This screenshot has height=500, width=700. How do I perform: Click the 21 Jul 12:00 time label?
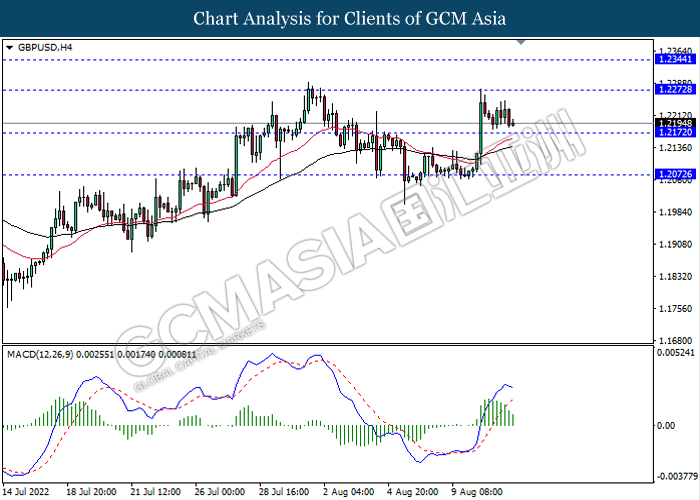156,492
